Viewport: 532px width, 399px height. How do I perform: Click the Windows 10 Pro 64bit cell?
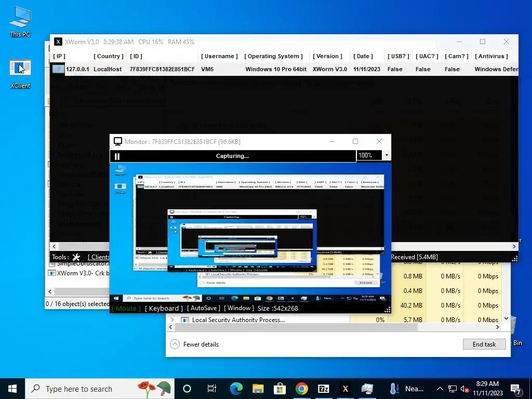(x=276, y=69)
